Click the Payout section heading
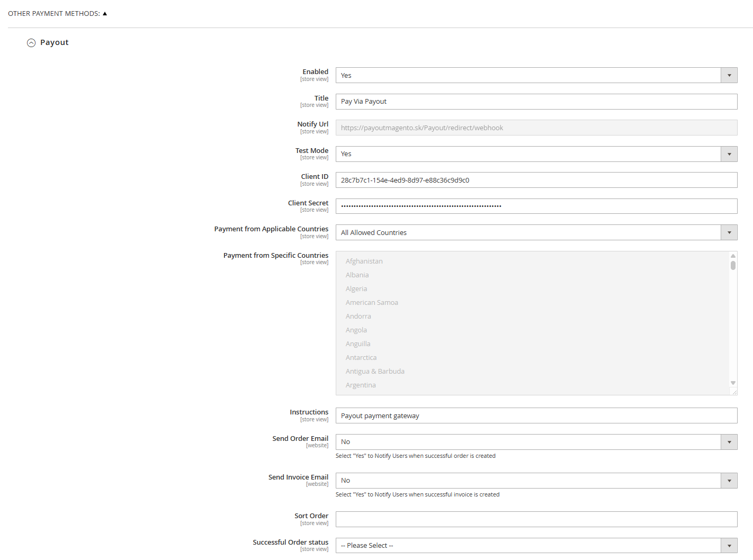 pyautogui.click(x=55, y=42)
